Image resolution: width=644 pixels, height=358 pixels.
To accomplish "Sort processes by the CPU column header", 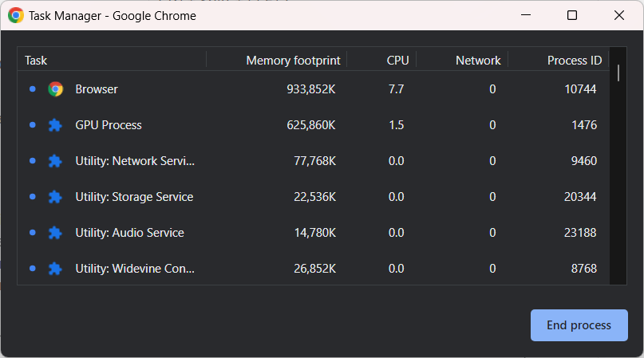I will 397,61.
